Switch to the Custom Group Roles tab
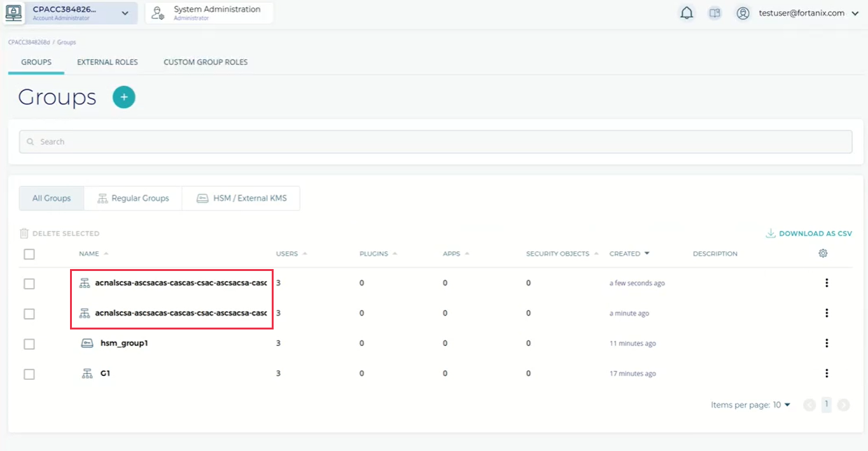868x451 pixels. click(x=206, y=62)
